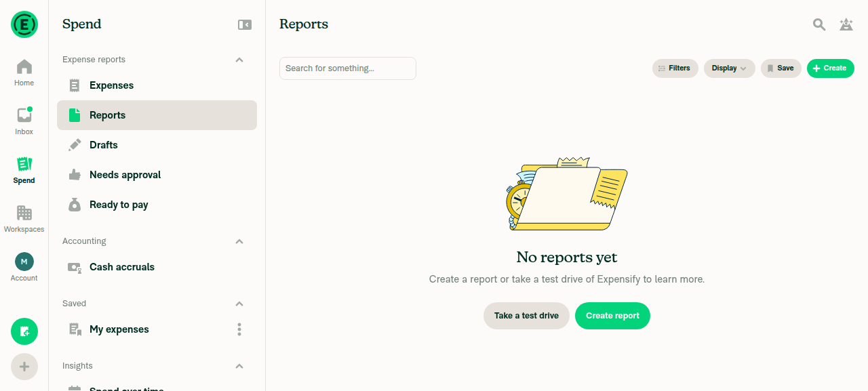This screenshot has width=868, height=391.
Task: Click the thumbs-up icon beside Needs approval
Action: point(75,175)
